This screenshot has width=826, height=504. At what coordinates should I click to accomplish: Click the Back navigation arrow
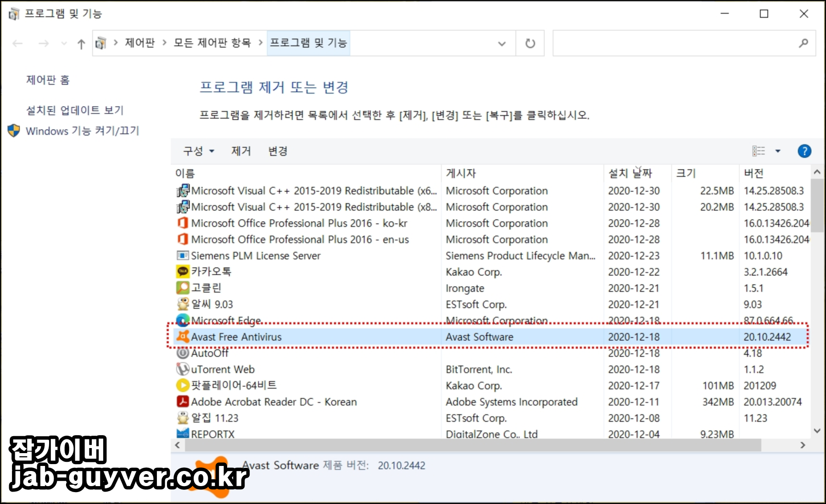(x=17, y=44)
